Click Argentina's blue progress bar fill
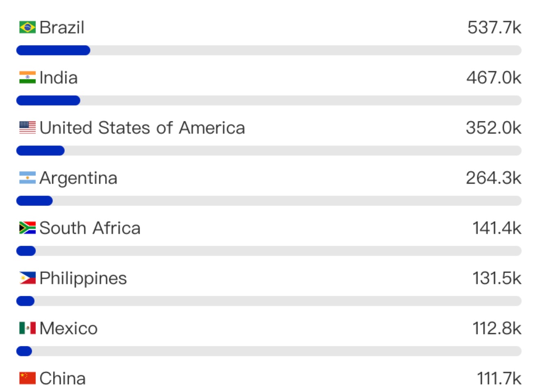 click(34, 201)
